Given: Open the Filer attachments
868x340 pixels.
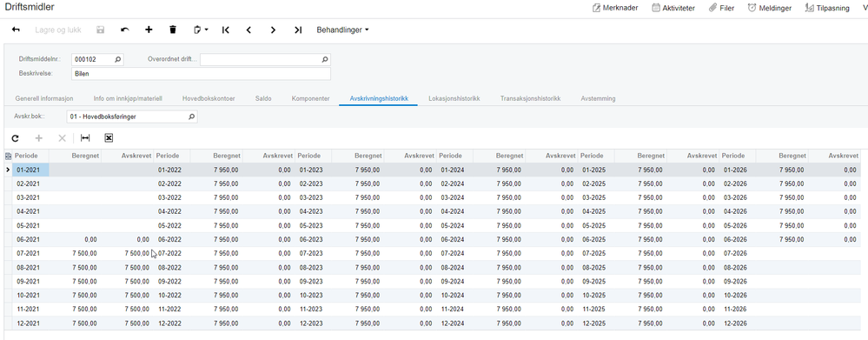Looking at the screenshot, I should click(722, 8).
